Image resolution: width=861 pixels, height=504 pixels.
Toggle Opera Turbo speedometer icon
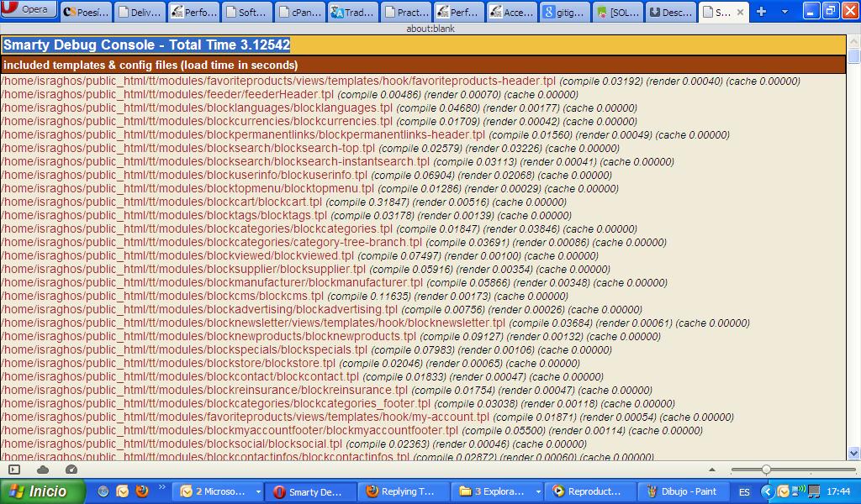click(x=71, y=470)
